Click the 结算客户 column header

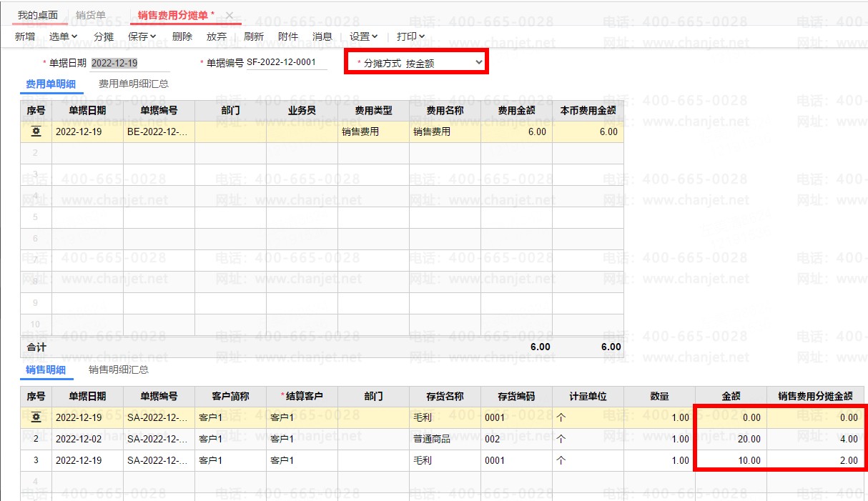point(302,396)
